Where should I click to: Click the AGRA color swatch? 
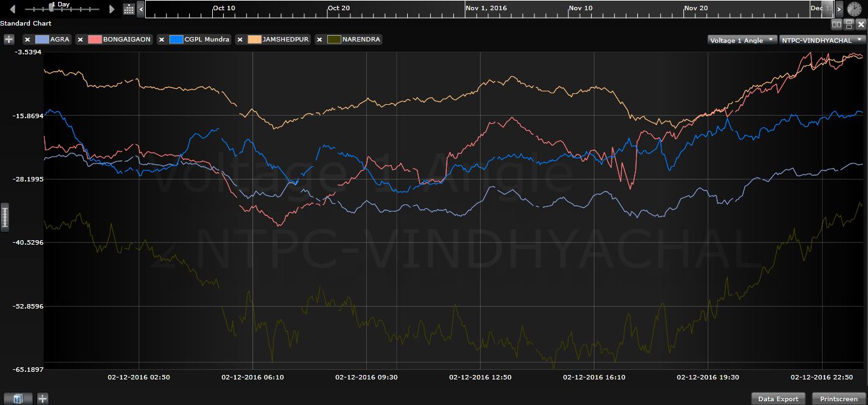(x=42, y=40)
